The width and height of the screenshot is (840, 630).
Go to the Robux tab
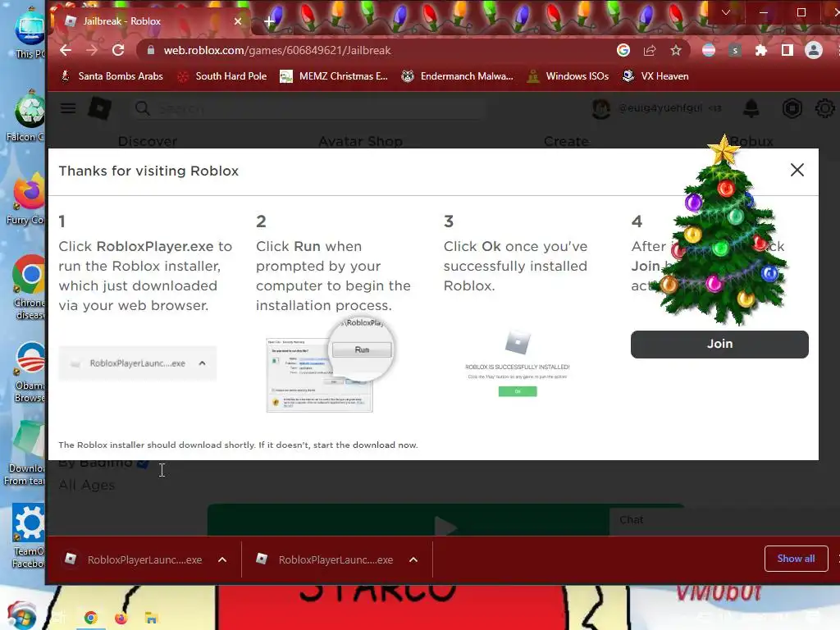751,141
